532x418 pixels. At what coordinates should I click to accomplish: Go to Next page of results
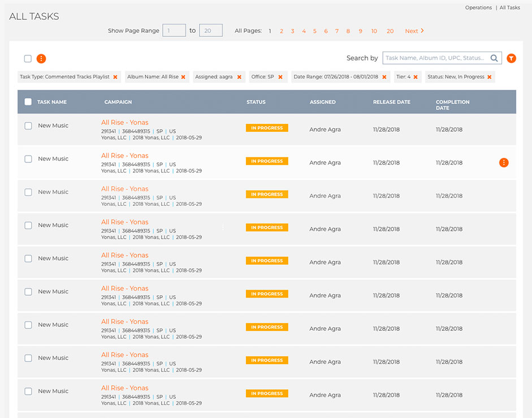click(x=414, y=31)
